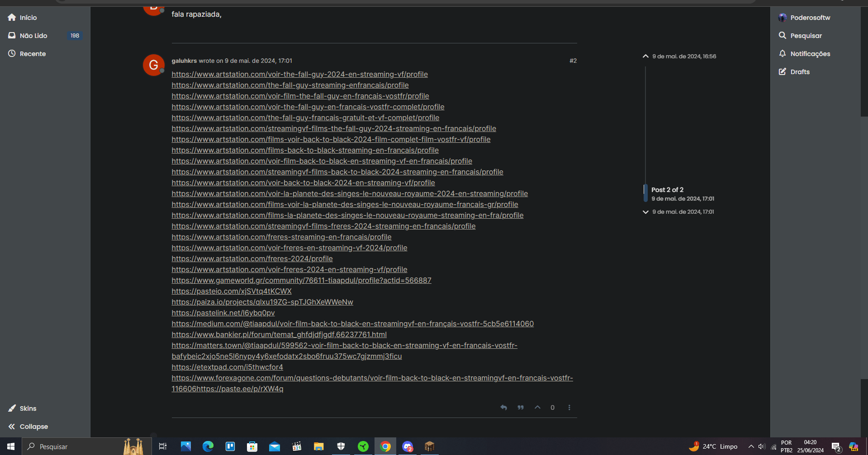Open the voir-freres-en-streaming-vf-2024 link

coord(289,248)
